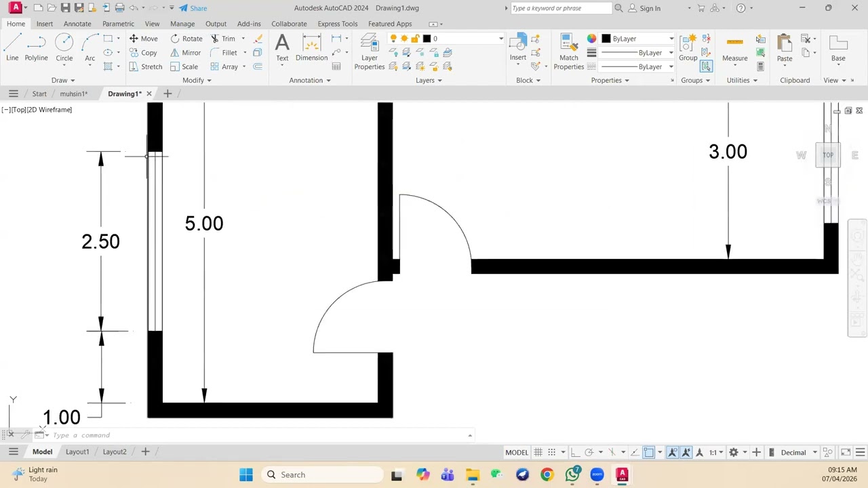Switch to the muhsin1 drawing tab
868x488 pixels.
coord(74,94)
